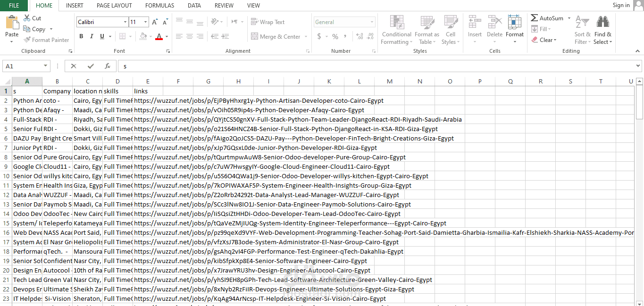Click the Insert Function fx button
Image resolution: width=644 pixels, height=306 pixels.
(108, 66)
